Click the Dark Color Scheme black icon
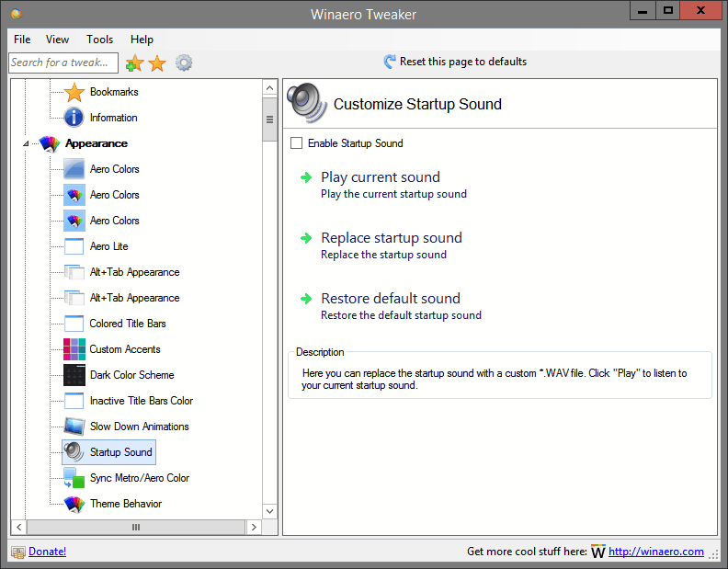 (x=74, y=375)
